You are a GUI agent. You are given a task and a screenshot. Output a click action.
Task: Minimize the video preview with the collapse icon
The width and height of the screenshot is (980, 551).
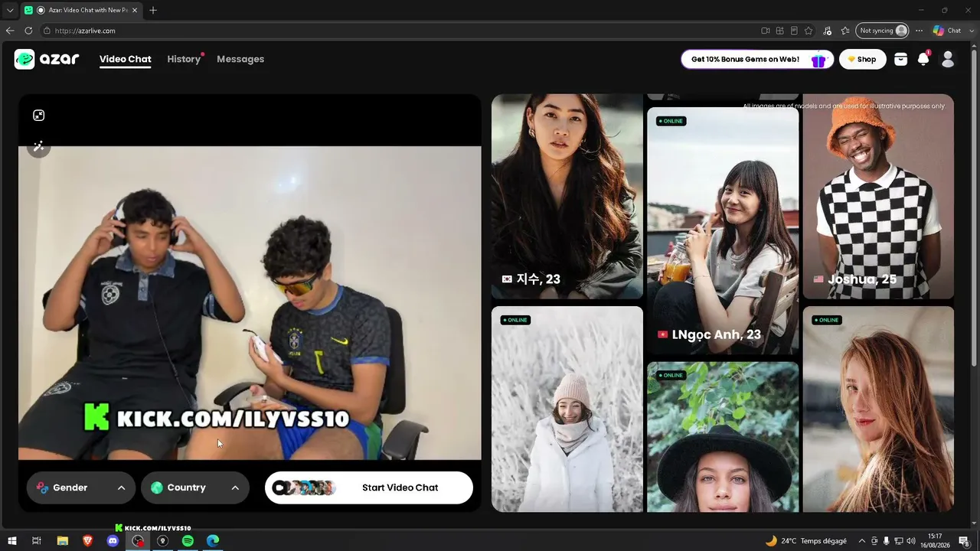(39, 115)
